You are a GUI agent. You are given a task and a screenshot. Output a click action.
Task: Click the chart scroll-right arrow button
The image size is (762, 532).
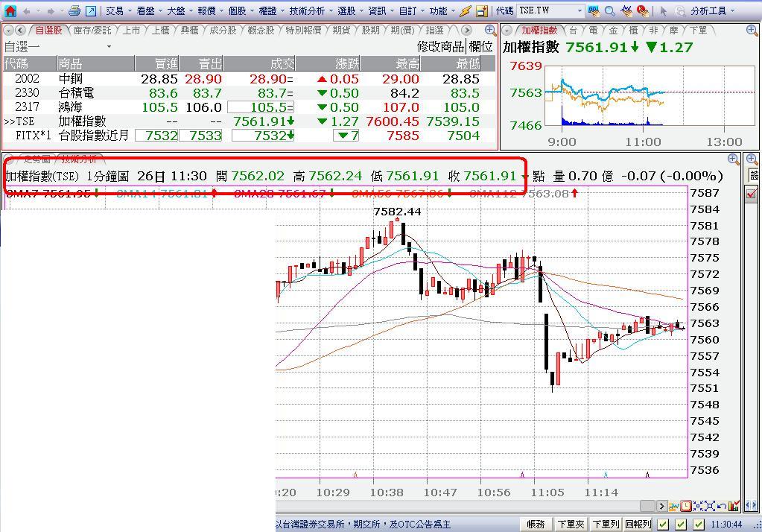point(661,506)
